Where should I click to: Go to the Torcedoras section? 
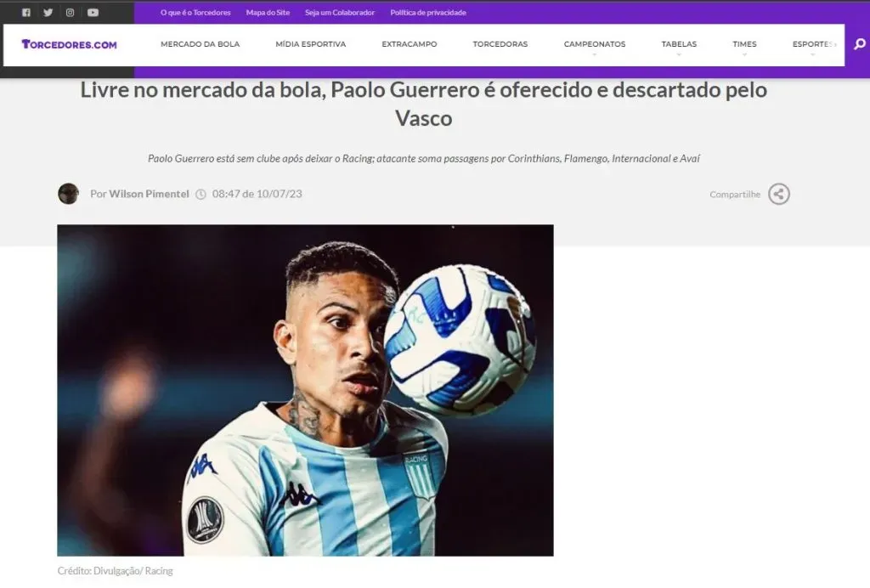click(500, 44)
